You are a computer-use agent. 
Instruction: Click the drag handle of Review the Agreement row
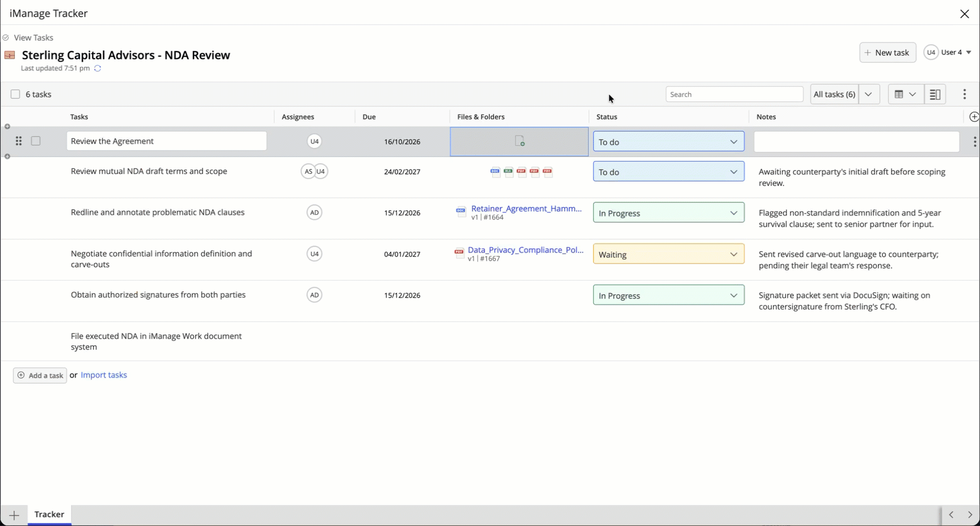pos(19,141)
